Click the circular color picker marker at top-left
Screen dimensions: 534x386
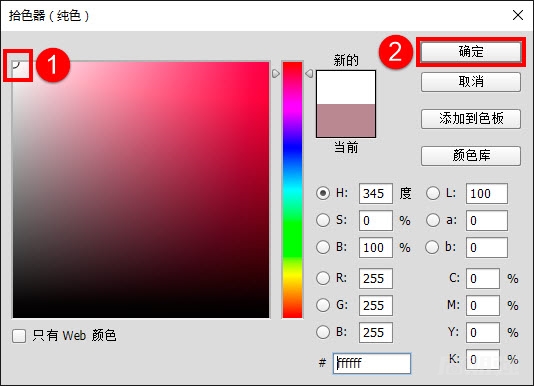pyautogui.click(x=16, y=64)
